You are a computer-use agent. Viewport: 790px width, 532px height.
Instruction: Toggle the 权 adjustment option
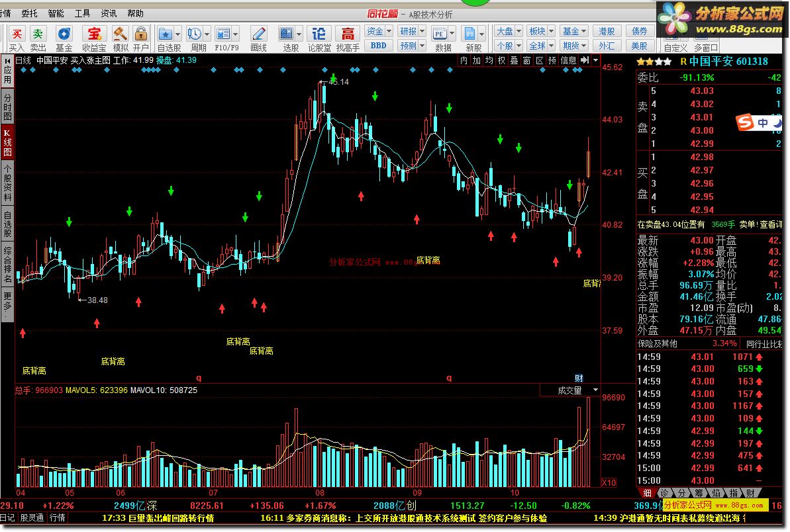501,60
